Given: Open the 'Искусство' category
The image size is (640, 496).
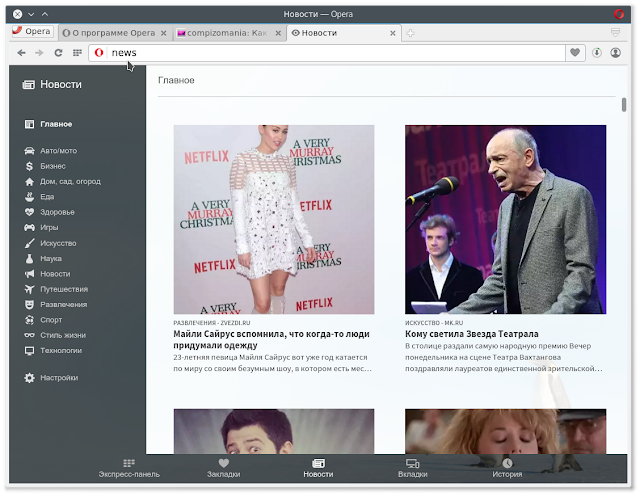Looking at the screenshot, I should [x=50, y=243].
